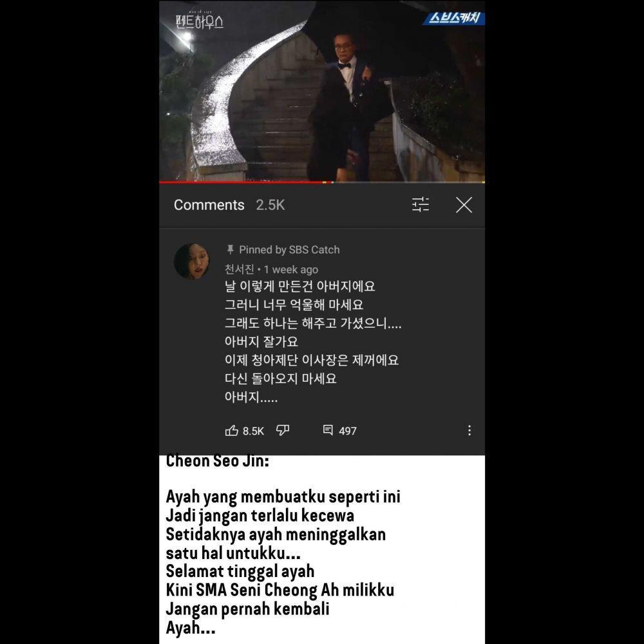Click the 2.5K comments count
644x644 pixels.
tap(270, 205)
